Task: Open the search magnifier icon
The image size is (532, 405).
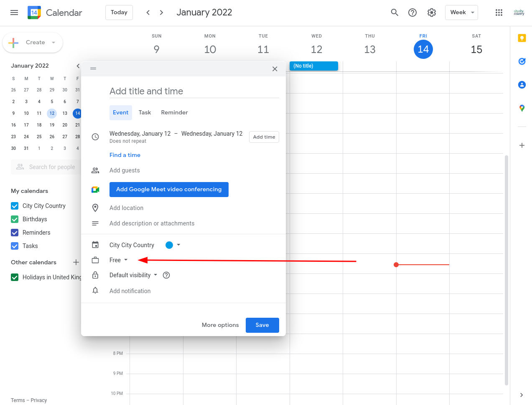Action: 395,13
